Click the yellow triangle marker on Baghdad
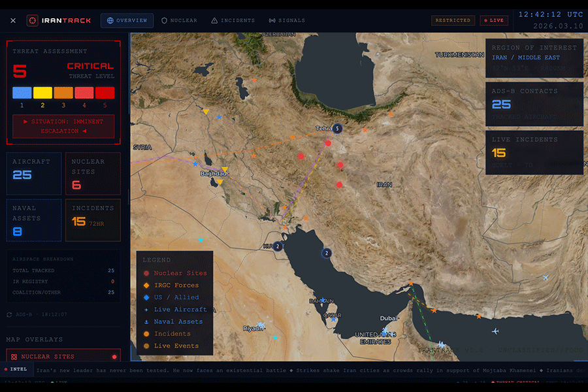The image size is (588, 392). pyautogui.click(x=224, y=170)
